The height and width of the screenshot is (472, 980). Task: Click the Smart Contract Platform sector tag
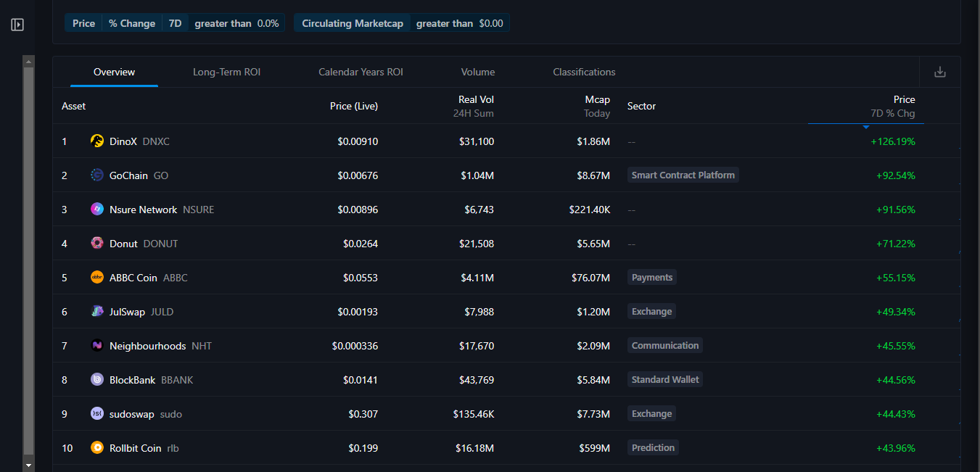click(x=683, y=175)
